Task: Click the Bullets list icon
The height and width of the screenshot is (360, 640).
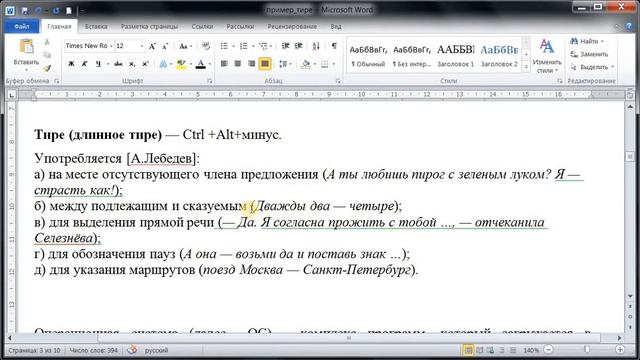Action: click(224, 46)
